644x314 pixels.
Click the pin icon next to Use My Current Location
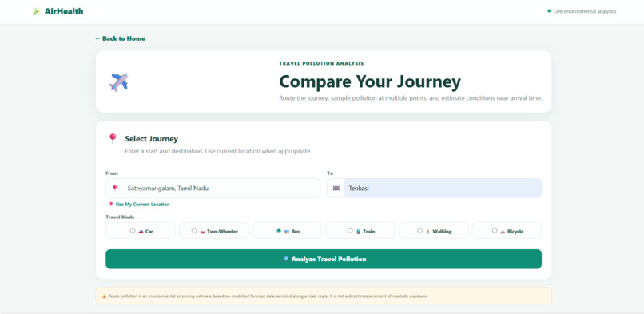(110, 204)
